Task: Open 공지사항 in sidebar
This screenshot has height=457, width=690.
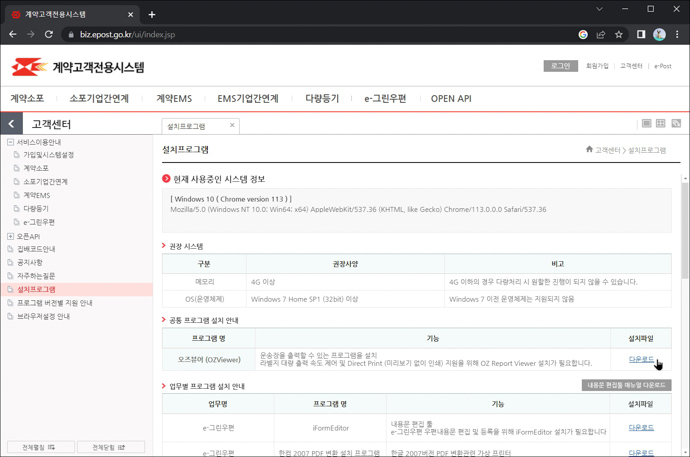Action: pyautogui.click(x=29, y=262)
